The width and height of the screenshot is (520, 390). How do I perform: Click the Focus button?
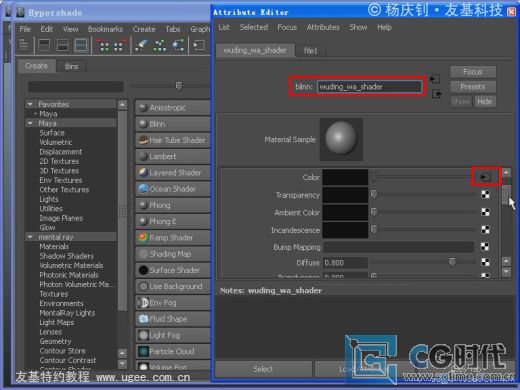pos(473,72)
